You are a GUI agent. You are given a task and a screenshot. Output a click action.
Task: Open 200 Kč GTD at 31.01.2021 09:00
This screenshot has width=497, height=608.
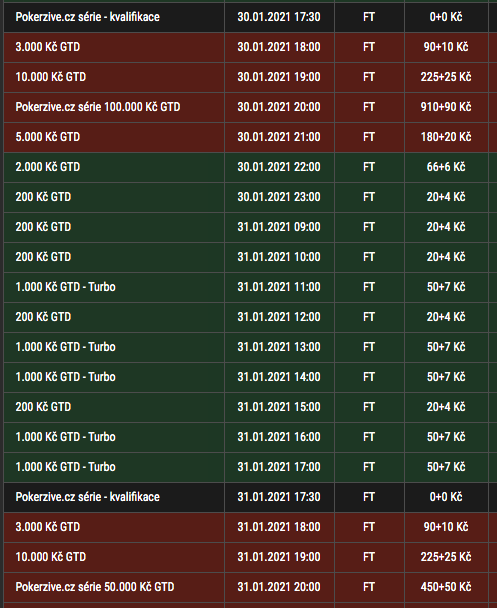246,227
